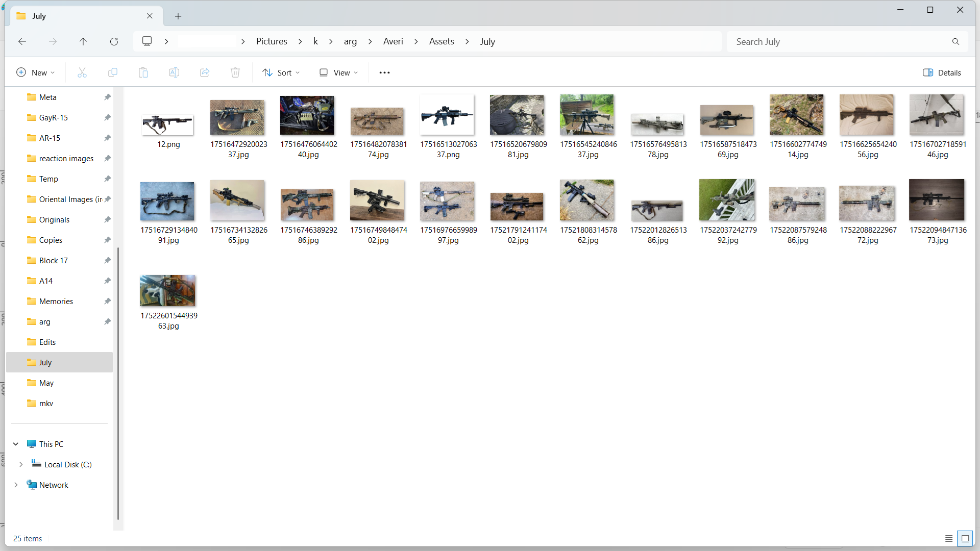Close the July tab

tap(150, 16)
